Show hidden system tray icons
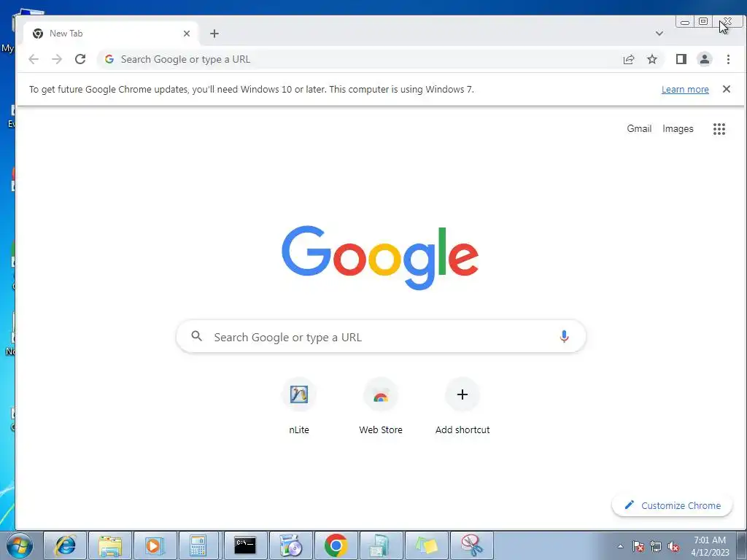This screenshot has width=747, height=560. click(620, 546)
